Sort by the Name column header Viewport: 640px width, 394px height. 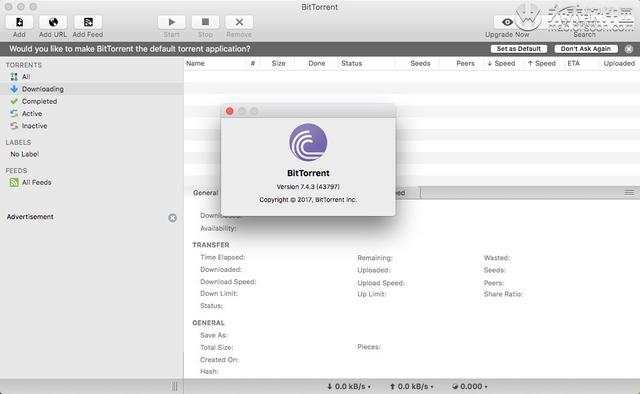(x=215, y=63)
